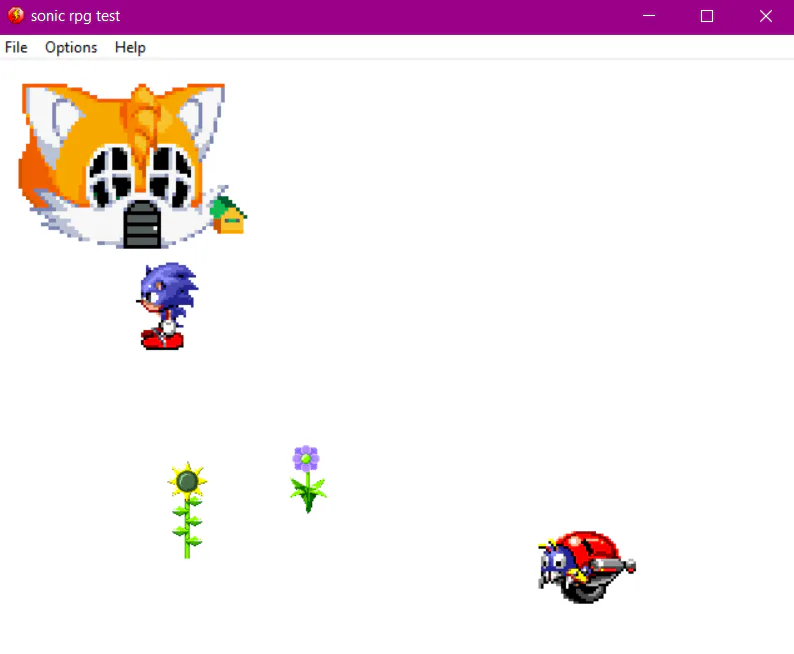Click the app icon in title bar
This screenshot has height=654, width=794.
(x=16, y=16)
